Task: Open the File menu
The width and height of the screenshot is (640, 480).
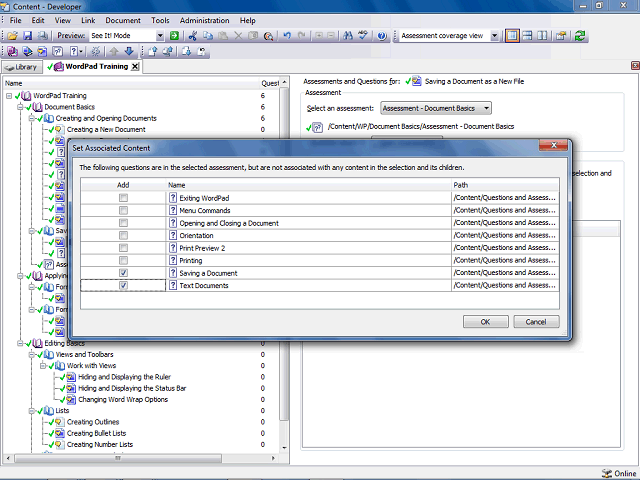Action: click(16, 20)
